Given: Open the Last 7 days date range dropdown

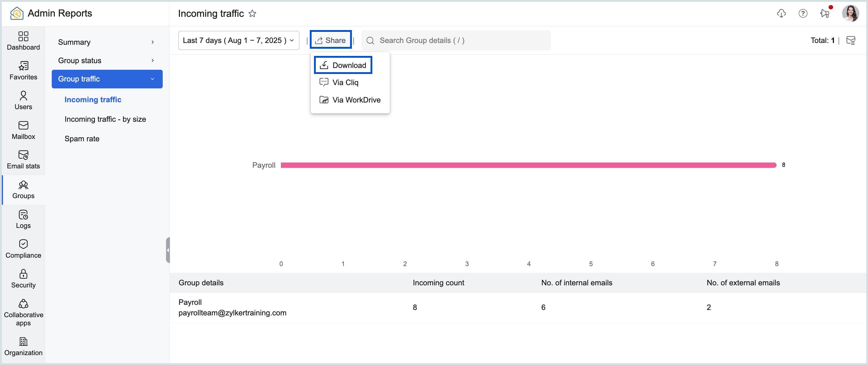Looking at the screenshot, I should point(238,40).
